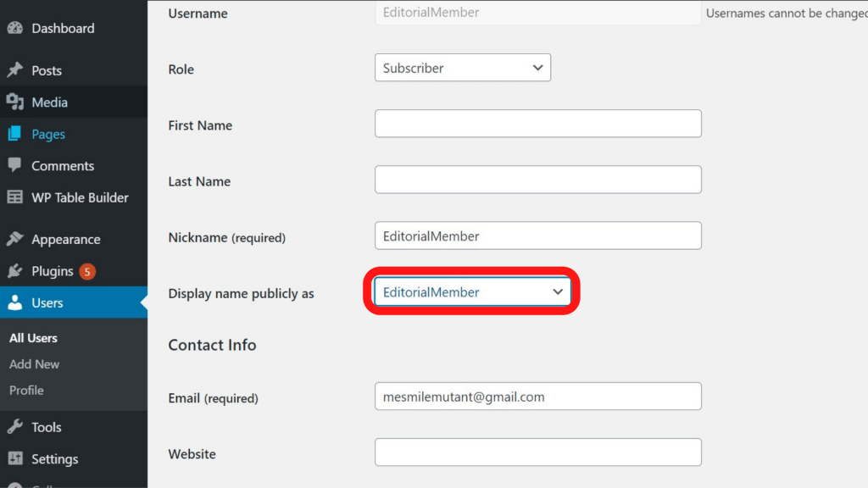Open the Users menu item
This screenshot has height=488, width=868.
[47, 302]
